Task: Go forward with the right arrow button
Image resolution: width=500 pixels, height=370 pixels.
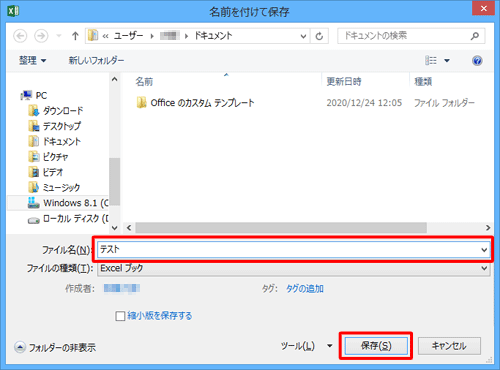Action: [x=41, y=36]
